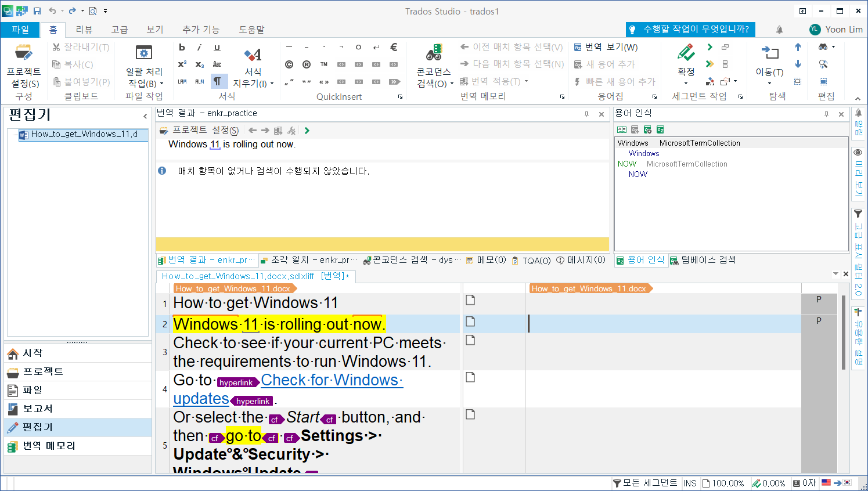Click the Clear Formatting (서식 지우기) icon

pos(253,55)
